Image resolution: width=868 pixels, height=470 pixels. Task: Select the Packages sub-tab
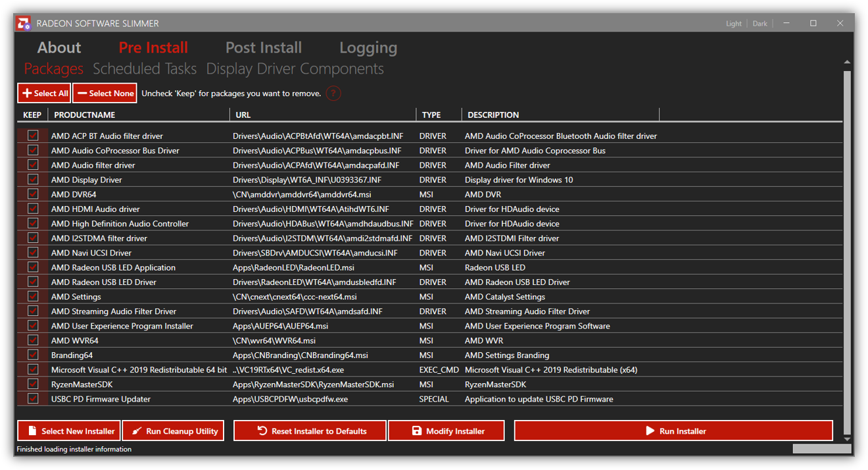54,68
